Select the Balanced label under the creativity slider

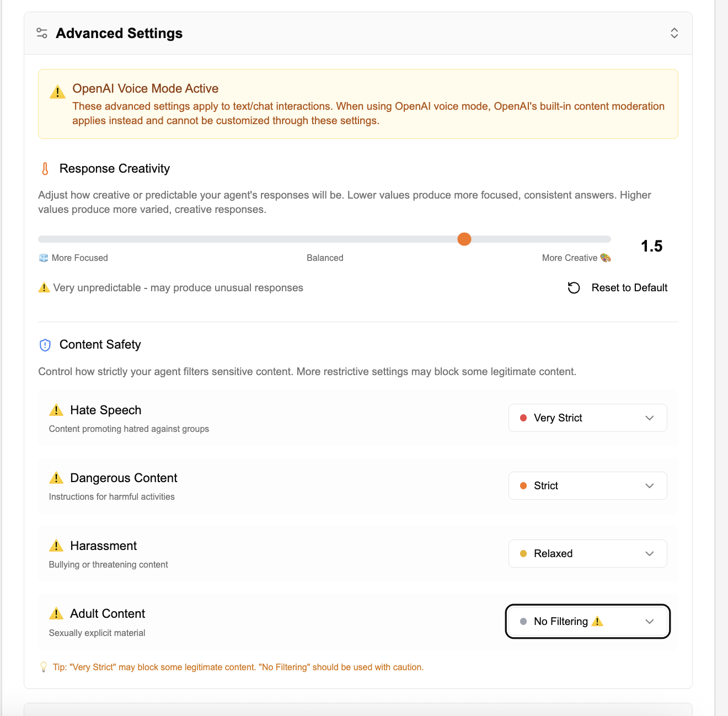pyautogui.click(x=325, y=258)
